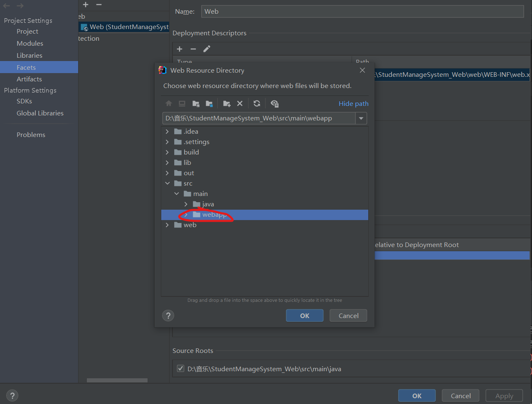532x404 pixels.
Task: Expand the lib folder
Action: 167,163
